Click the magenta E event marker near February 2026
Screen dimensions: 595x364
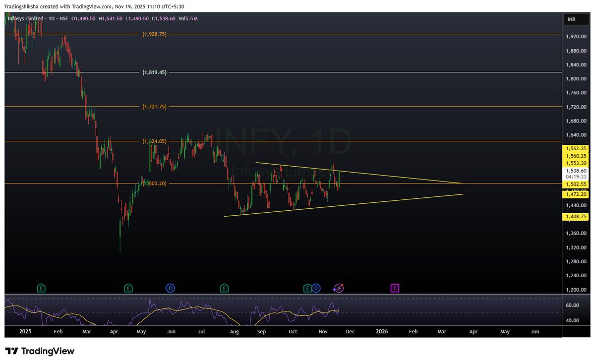tap(394, 288)
